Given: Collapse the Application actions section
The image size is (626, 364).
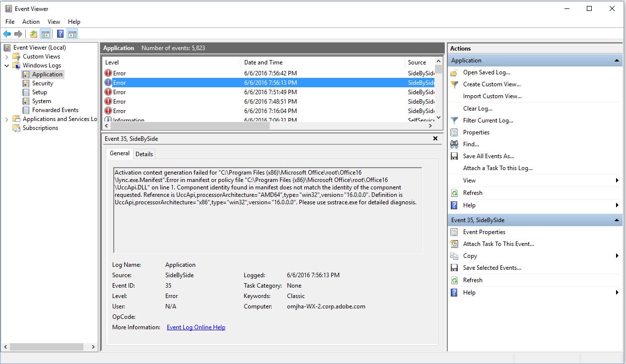Looking at the screenshot, I should point(617,61).
